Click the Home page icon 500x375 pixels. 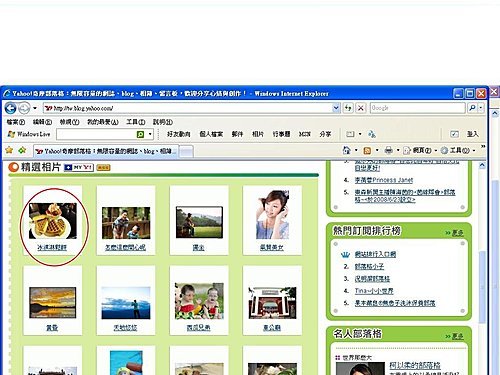point(347,150)
